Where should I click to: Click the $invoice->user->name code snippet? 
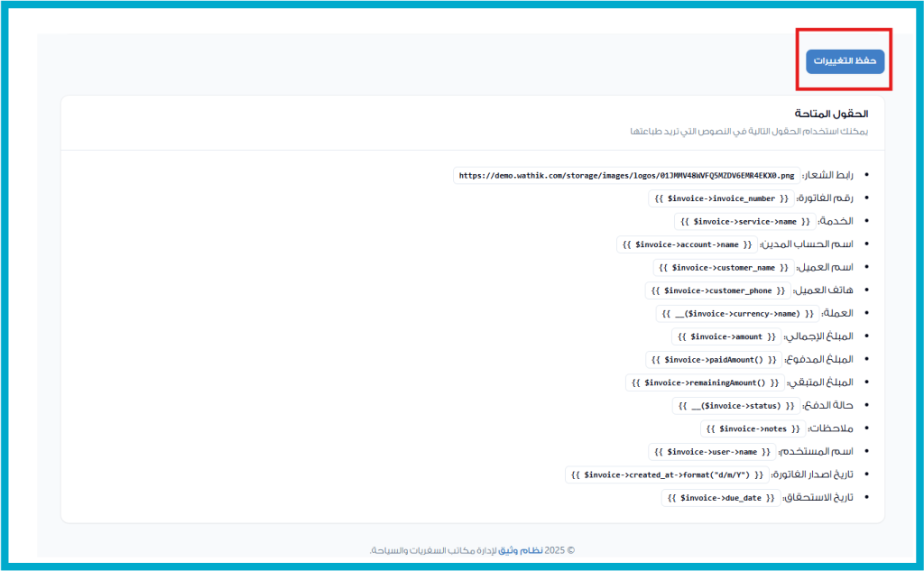click(714, 452)
